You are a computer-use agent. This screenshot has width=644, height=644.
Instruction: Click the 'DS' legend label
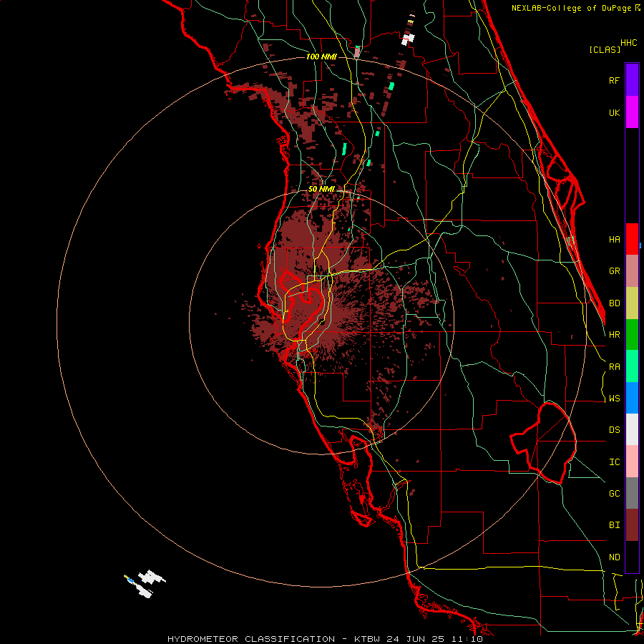[615, 430]
